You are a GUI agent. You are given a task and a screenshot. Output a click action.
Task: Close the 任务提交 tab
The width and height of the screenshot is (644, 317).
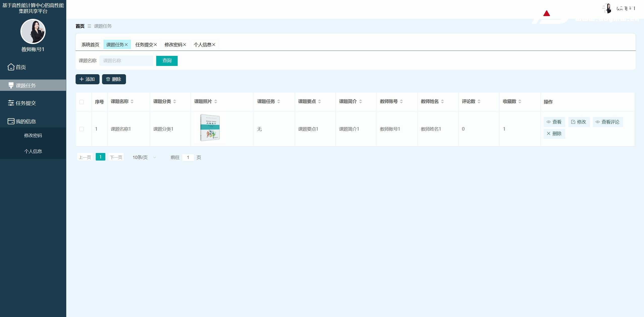pos(155,45)
